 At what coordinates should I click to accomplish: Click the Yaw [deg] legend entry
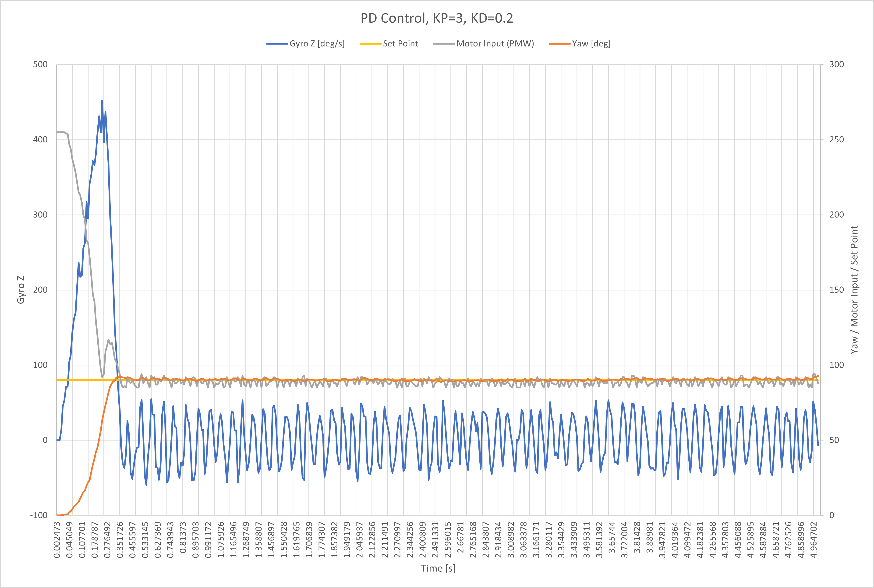(580, 43)
